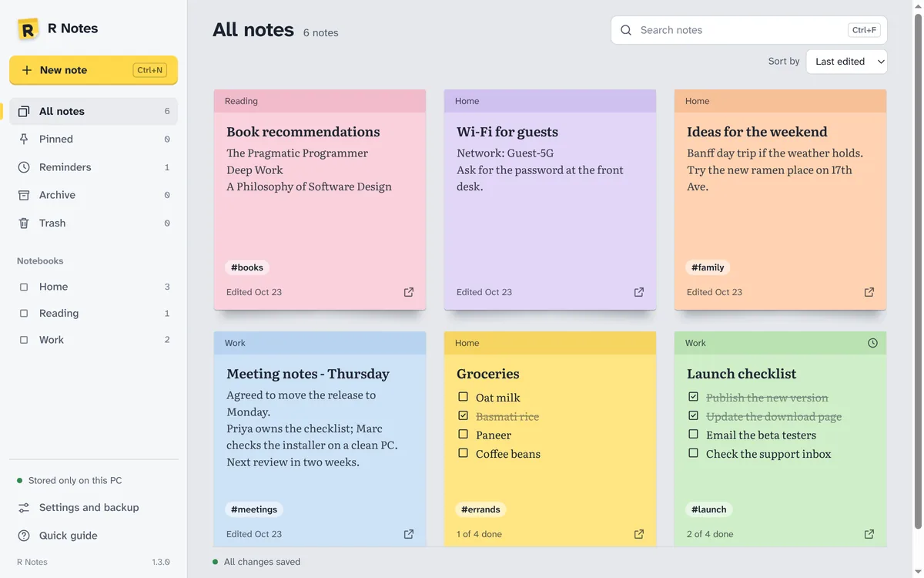924x578 pixels.
Task: Check the Oat milk checkbox
Action: (x=463, y=397)
